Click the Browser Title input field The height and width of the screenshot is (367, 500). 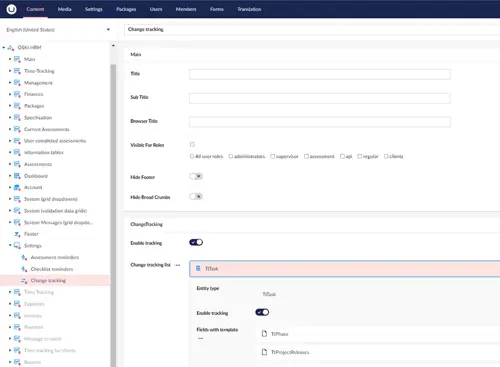[320, 122]
